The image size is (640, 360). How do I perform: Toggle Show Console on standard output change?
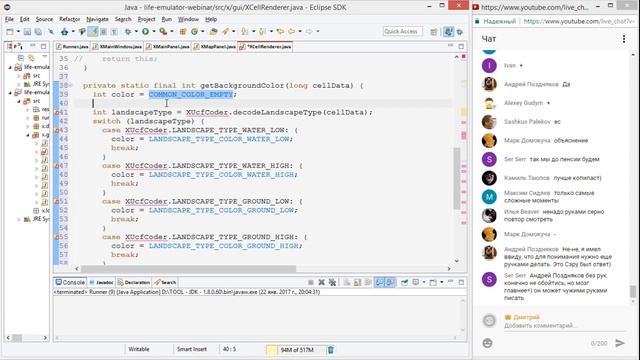[380, 282]
